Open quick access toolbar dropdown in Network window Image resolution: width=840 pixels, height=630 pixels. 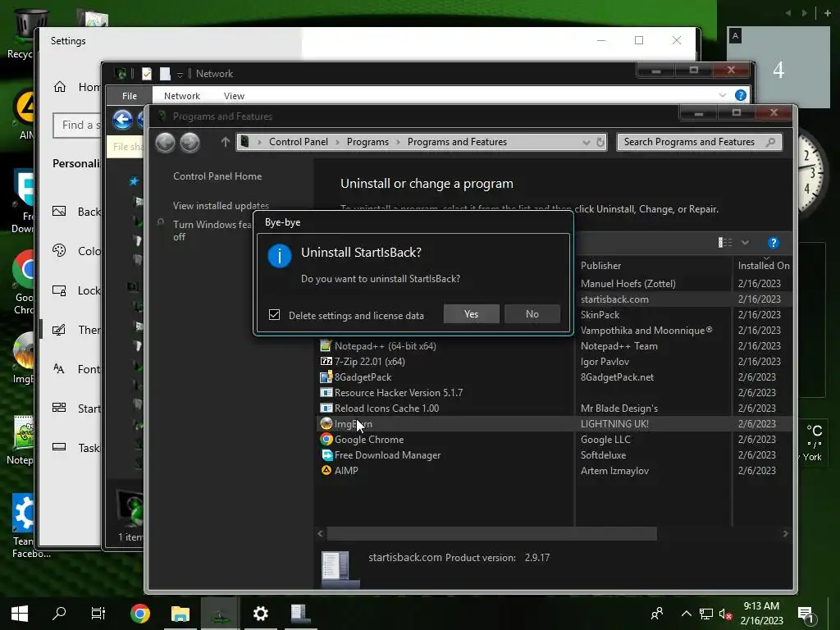(180, 75)
